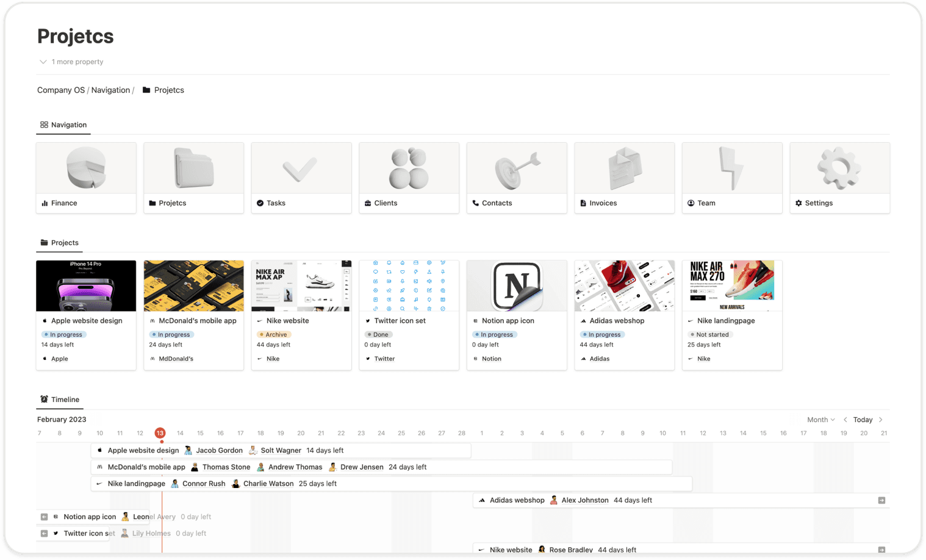Open the Tasks checkmark card
Screen dimensions: 926x560
[x=301, y=178]
